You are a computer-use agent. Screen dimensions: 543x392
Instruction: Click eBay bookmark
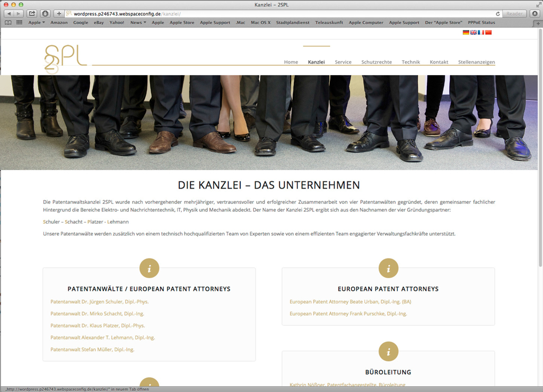coord(99,22)
